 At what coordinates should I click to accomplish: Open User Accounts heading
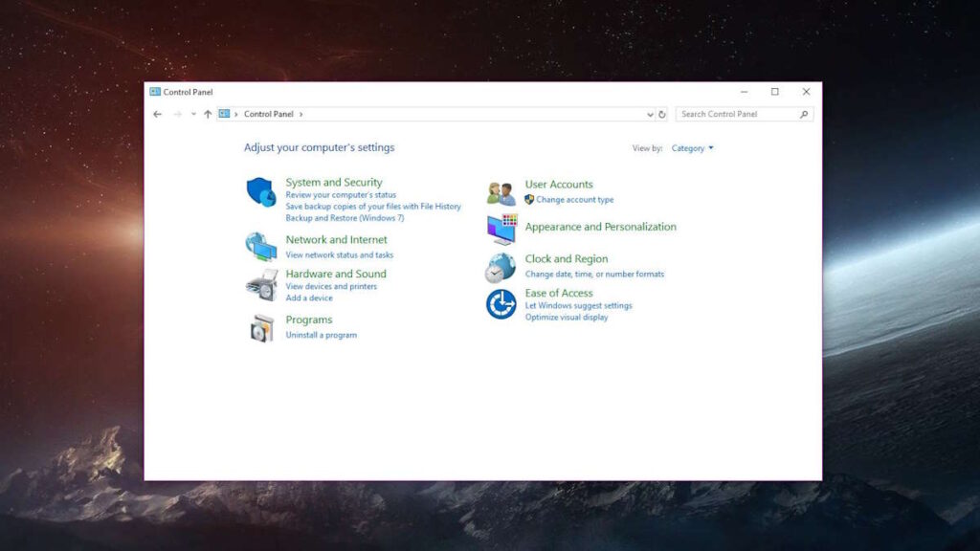point(559,185)
